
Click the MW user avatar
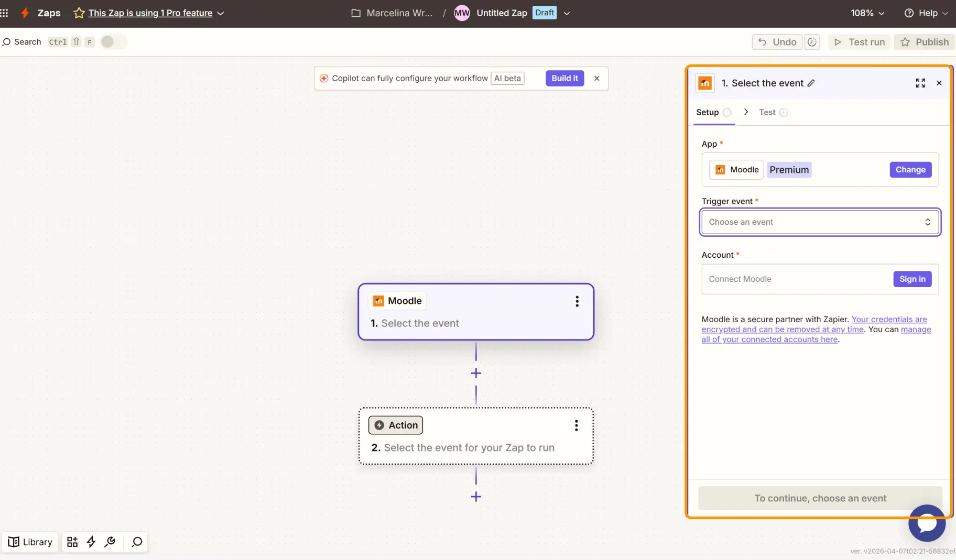pos(462,13)
